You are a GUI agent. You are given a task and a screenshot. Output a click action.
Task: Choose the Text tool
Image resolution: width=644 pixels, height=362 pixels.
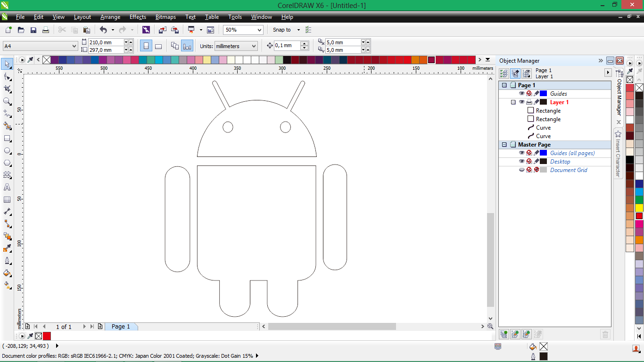click(x=7, y=187)
